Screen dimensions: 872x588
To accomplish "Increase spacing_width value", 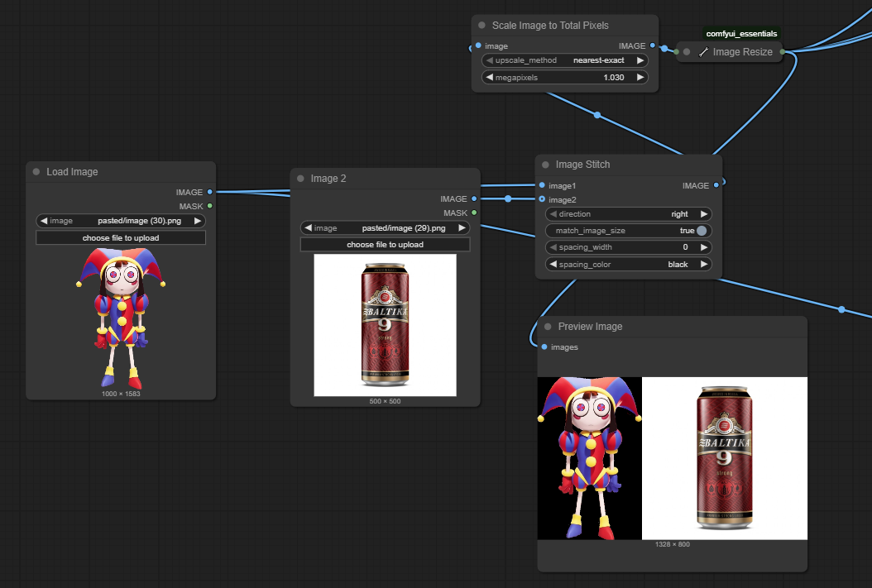I will point(704,247).
